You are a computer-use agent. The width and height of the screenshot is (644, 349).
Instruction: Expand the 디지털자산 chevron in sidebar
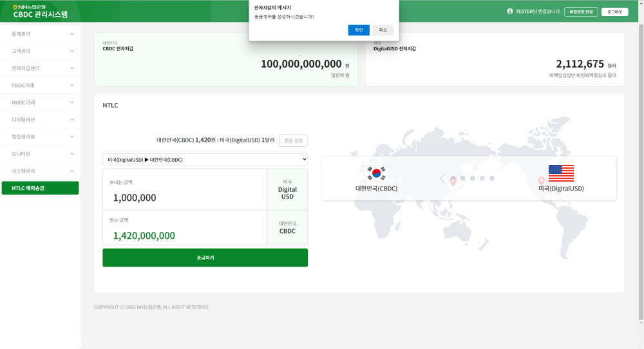point(71,120)
